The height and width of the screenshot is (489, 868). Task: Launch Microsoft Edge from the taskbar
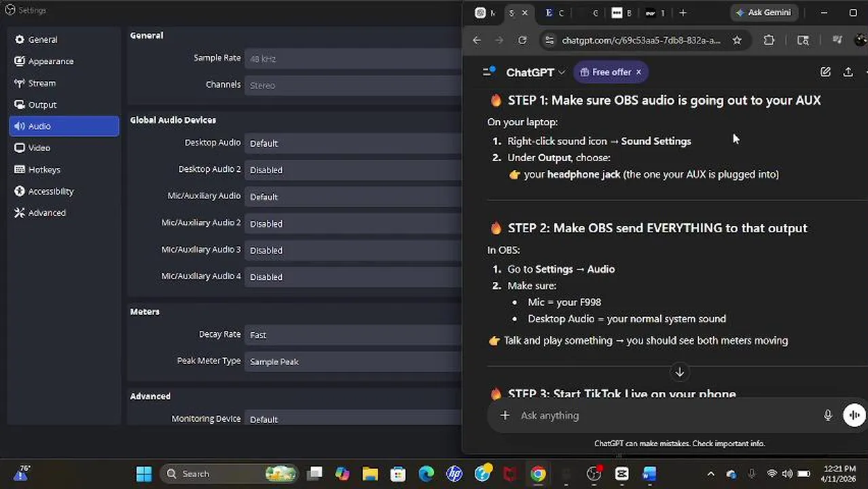(x=426, y=473)
